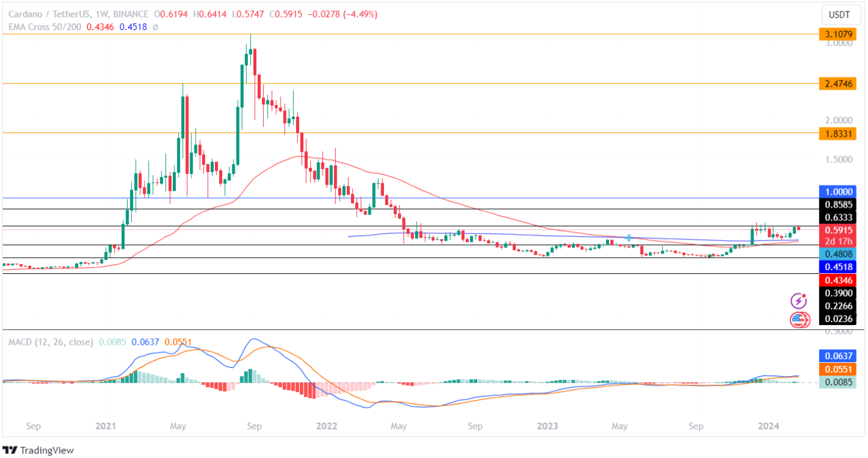Click the orange 0.0551 signal axis label
Image resolution: width=868 pixels, height=458 pixels.
pos(838,369)
